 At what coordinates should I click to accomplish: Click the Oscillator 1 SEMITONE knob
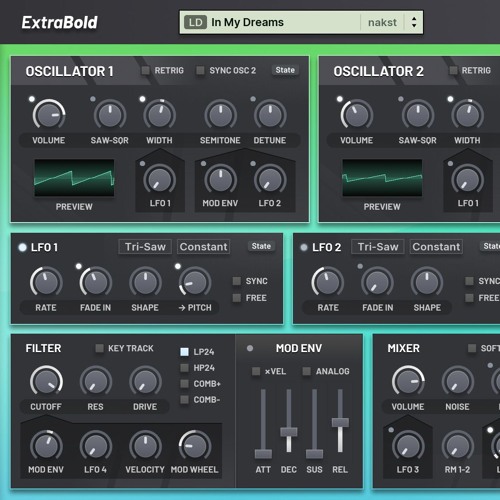(x=220, y=115)
